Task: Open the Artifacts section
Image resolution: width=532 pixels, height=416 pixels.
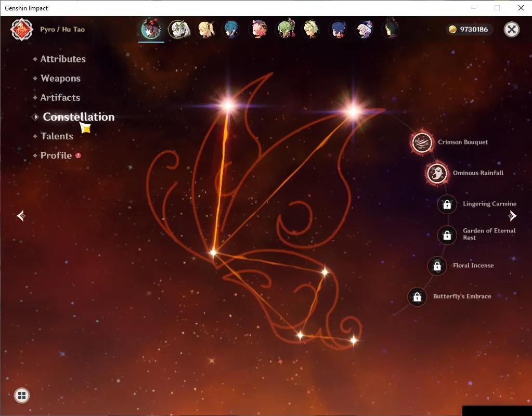Action: [x=60, y=98]
